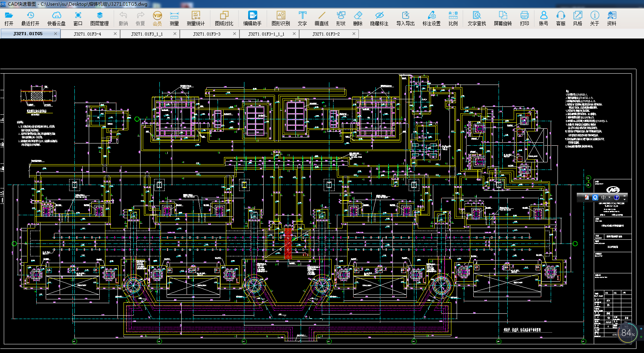Rotate screen with 屏幕旋转
644x353 pixels.
503,18
